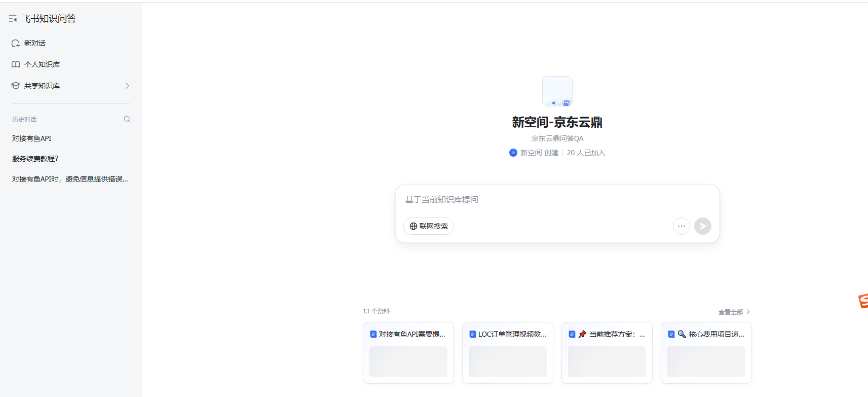
Task: Click the chat bubble icon beside 新对话
Action: point(16,43)
